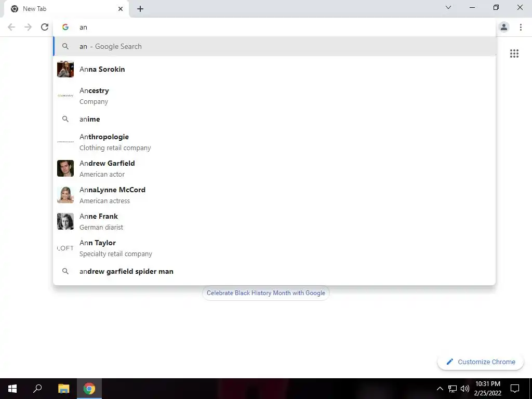The image size is (532, 399).
Task: Choose the Andrew Garfield suggestion
Action: [x=274, y=168]
